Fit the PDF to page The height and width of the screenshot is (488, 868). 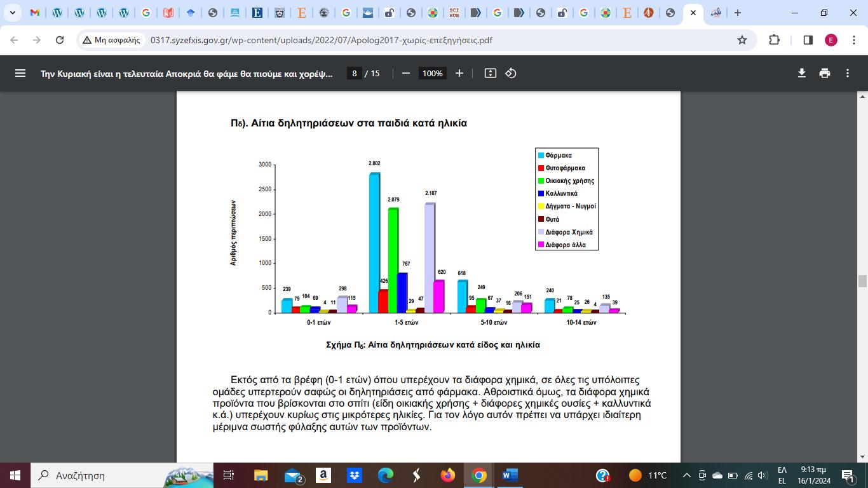point(490,73)
